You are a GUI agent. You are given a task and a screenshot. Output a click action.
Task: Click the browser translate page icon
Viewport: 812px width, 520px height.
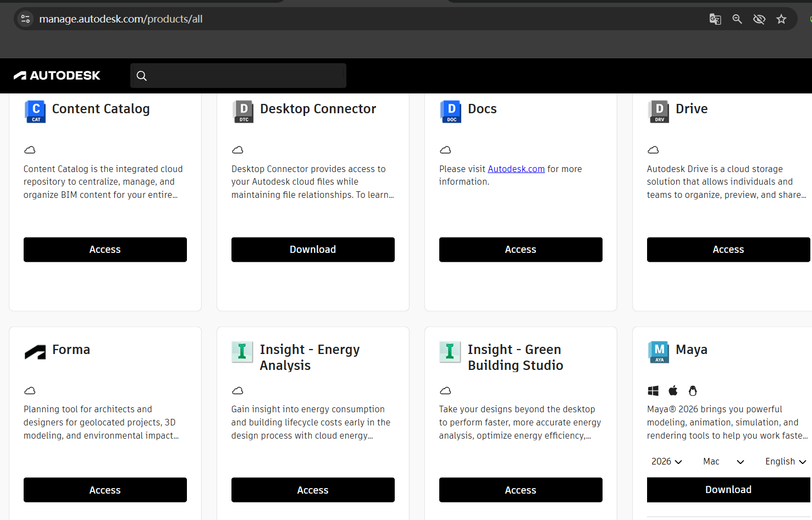pos(715,19)
